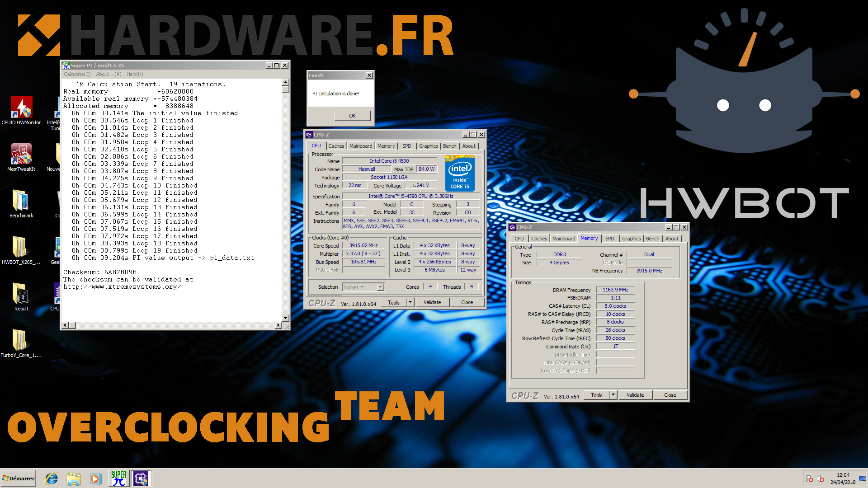
Task: Click Core Voltage value 1.241 V
Action: coord(420,186)
